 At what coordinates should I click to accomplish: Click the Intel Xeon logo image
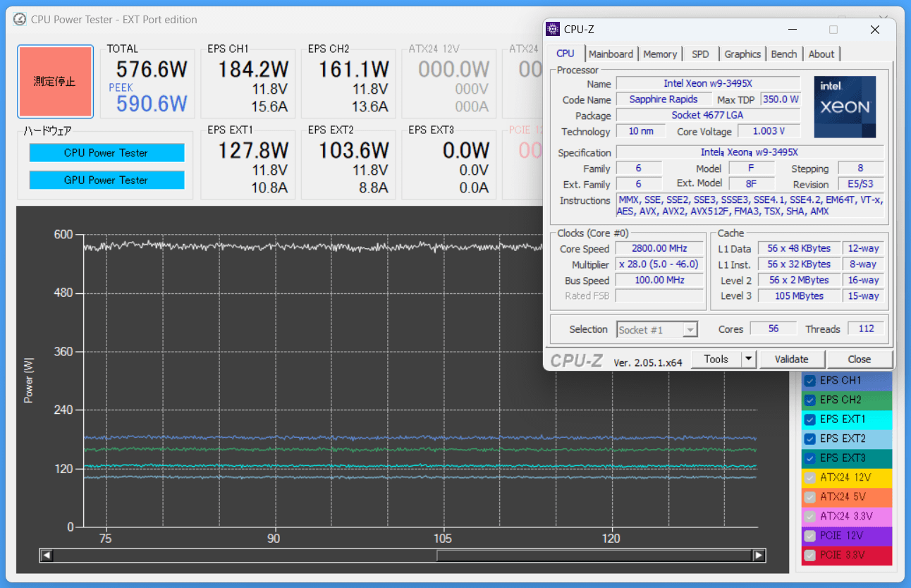(845, 107)
